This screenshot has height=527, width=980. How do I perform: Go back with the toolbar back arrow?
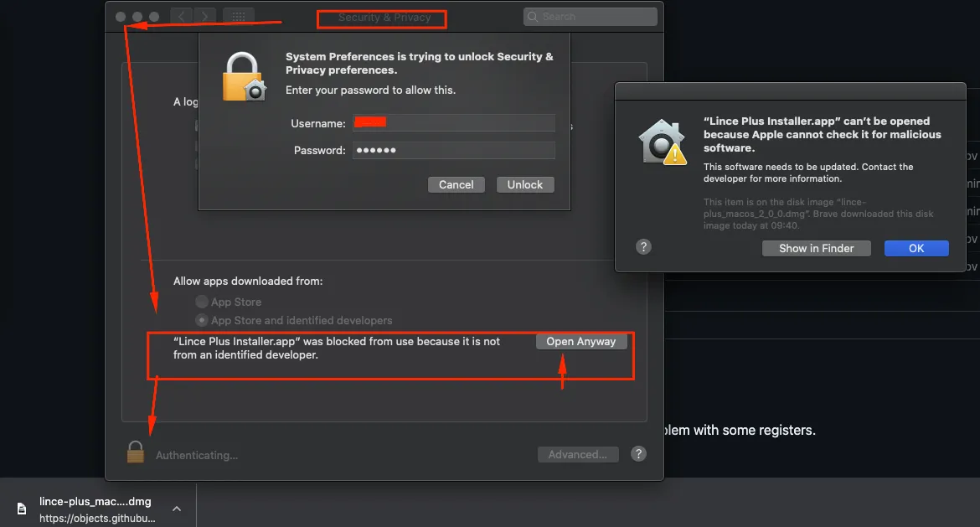181,16
